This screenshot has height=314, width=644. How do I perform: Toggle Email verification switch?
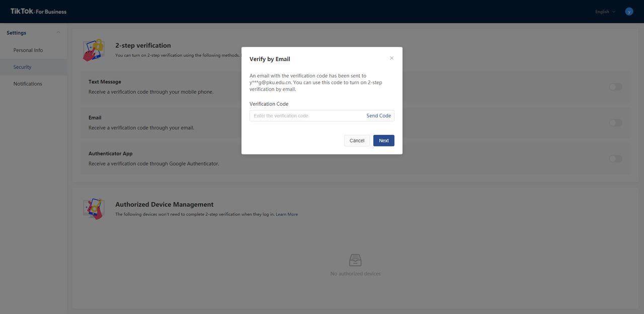(615, 123)
